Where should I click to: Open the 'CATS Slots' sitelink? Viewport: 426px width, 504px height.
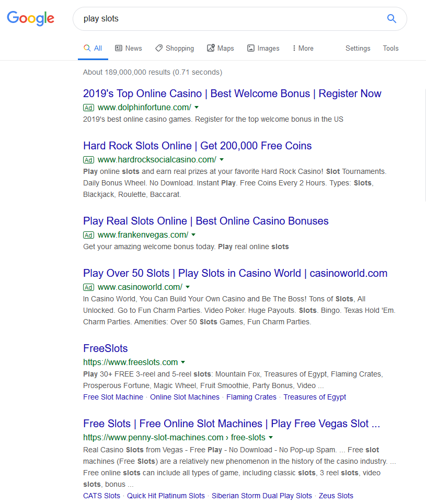pos(101,496)
